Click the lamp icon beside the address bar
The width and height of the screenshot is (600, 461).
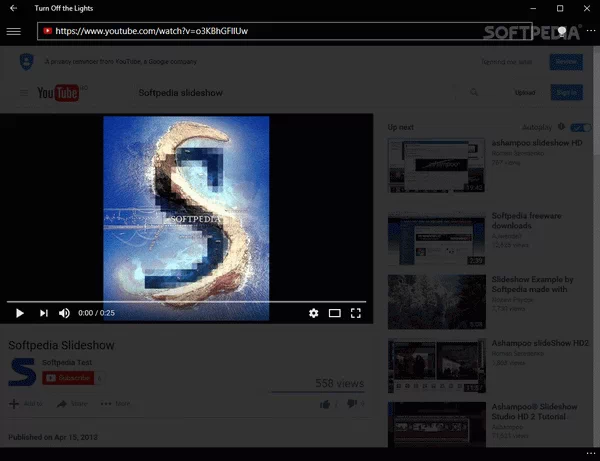pos(563,31)
